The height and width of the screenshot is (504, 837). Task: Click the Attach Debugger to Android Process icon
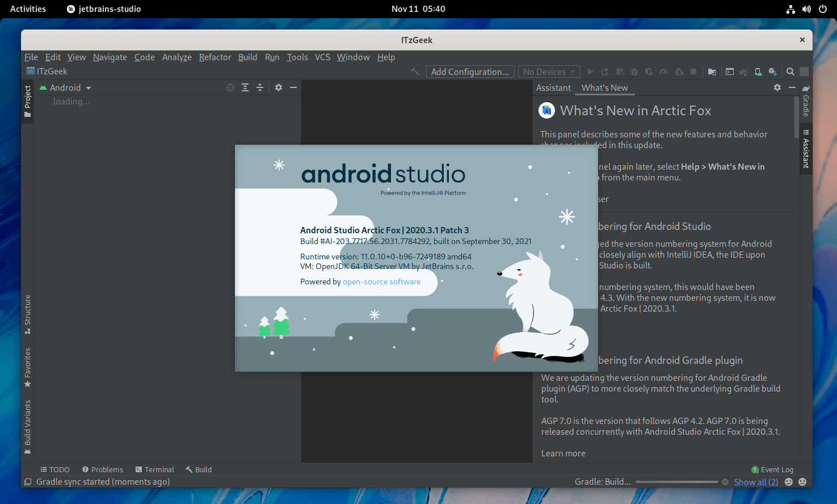click(679, 72)
